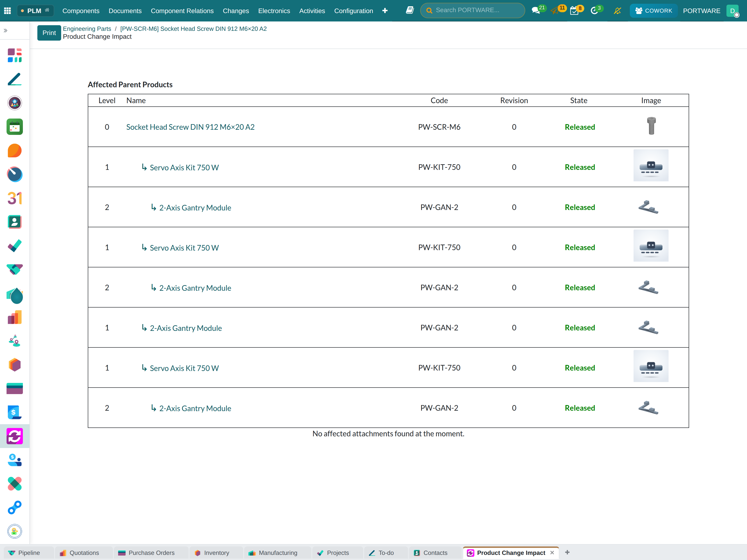Viewport: 747px width, 560px height.
Task: Open the apps grid menu icon
Action: [x=7, y=11]
